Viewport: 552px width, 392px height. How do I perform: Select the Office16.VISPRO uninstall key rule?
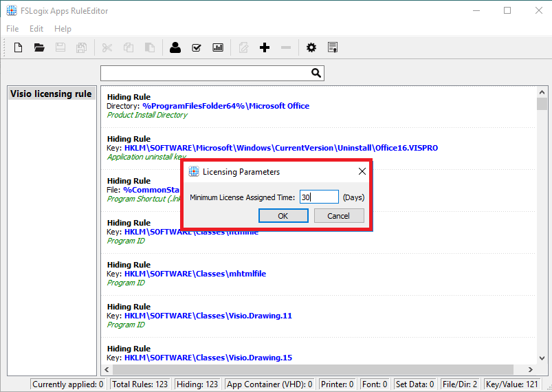click(x=318, y=148)
